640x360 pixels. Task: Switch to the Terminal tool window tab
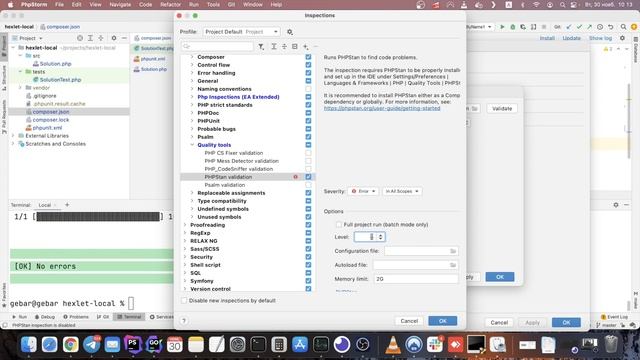coord(129,317)
